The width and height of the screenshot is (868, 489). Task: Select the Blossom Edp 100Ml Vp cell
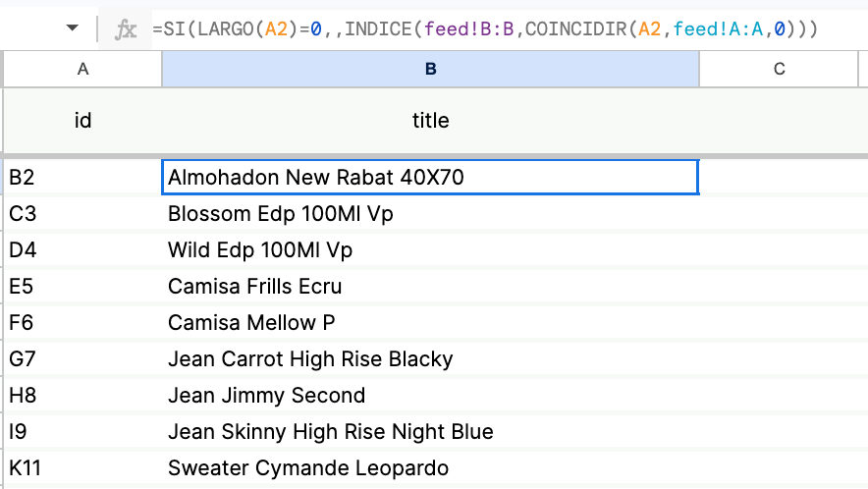pyautogui.click(x=431, y=214)
